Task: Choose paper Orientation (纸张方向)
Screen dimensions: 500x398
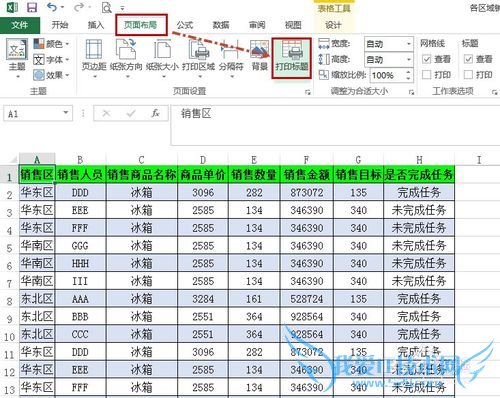Action: coord(126,59)
